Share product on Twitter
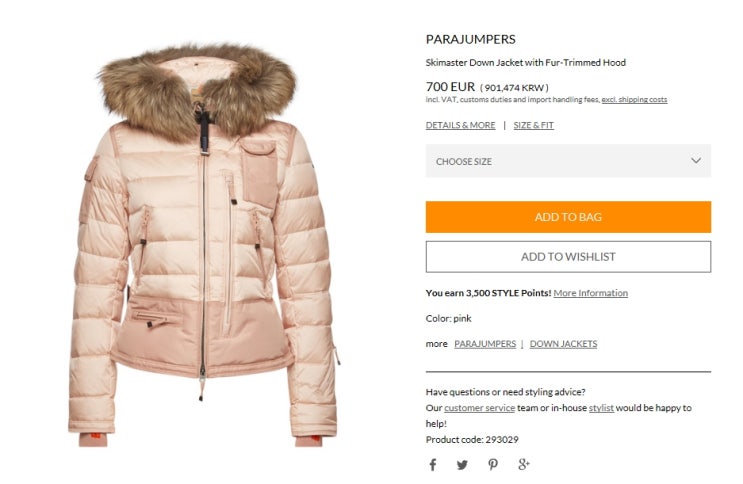Image resolution: width=743 pixels, height=484 pixels. pos(462,465)
